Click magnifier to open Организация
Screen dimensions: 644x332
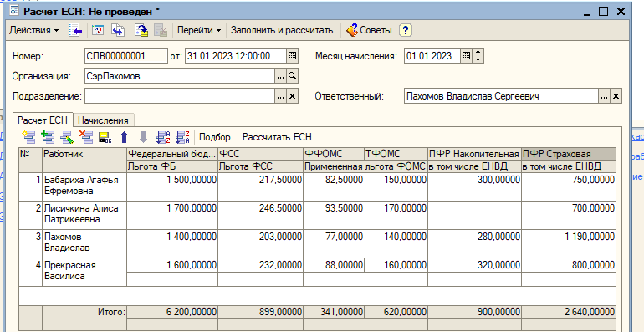tap(292, 76)
